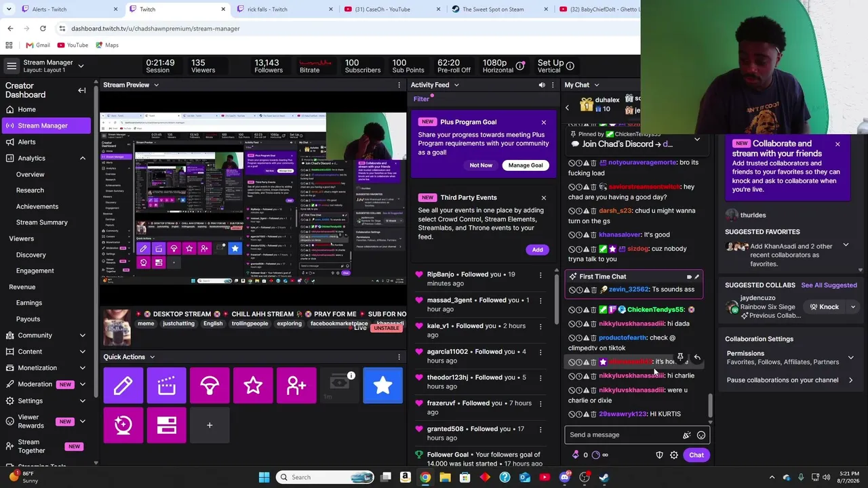
Task: Click the channel points icon below chat
Action: click(x=596, y=455)
